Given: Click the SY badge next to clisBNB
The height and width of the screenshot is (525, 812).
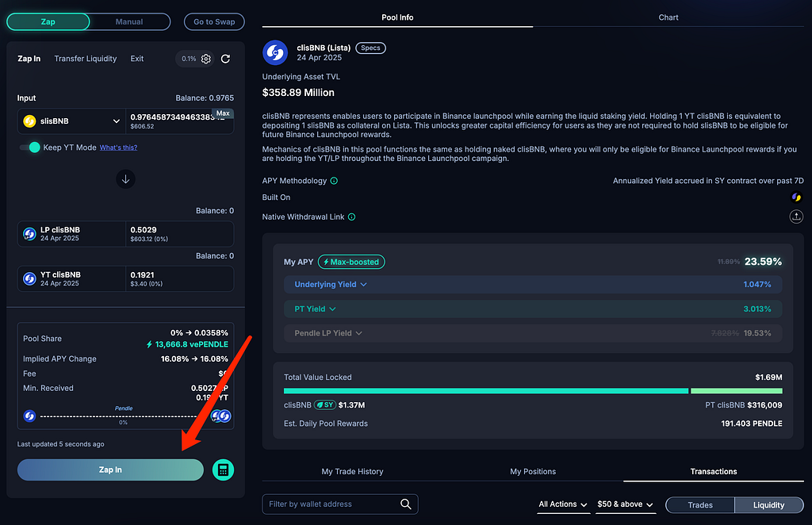Looking at the screenshot, I should [x=325, y=405].
